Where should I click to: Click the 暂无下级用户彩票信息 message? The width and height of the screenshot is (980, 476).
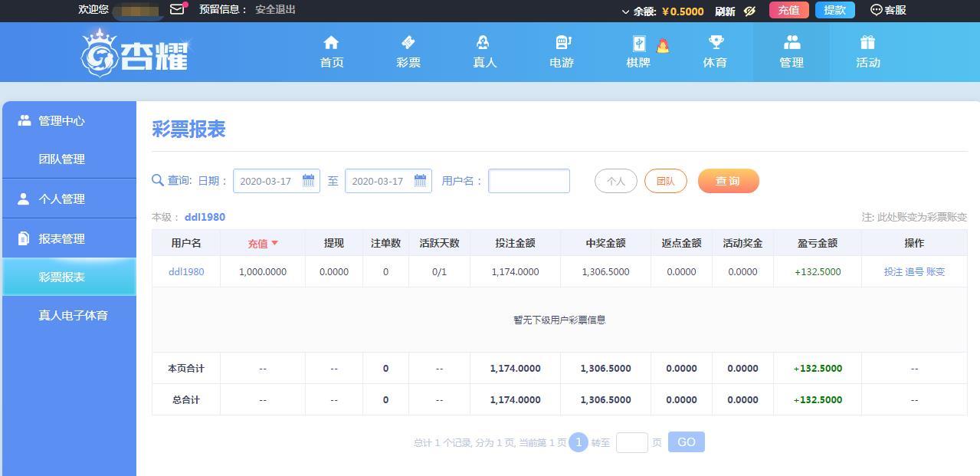coord(559,320)
